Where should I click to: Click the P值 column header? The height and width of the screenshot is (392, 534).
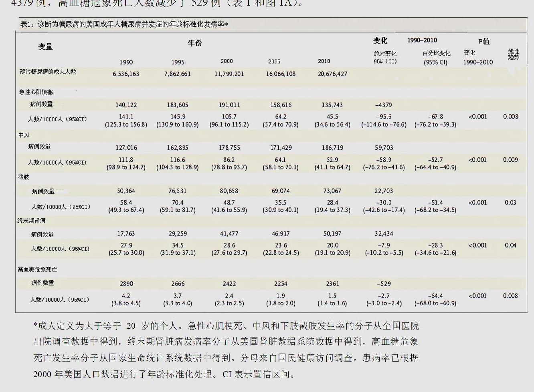click(484, 41)
